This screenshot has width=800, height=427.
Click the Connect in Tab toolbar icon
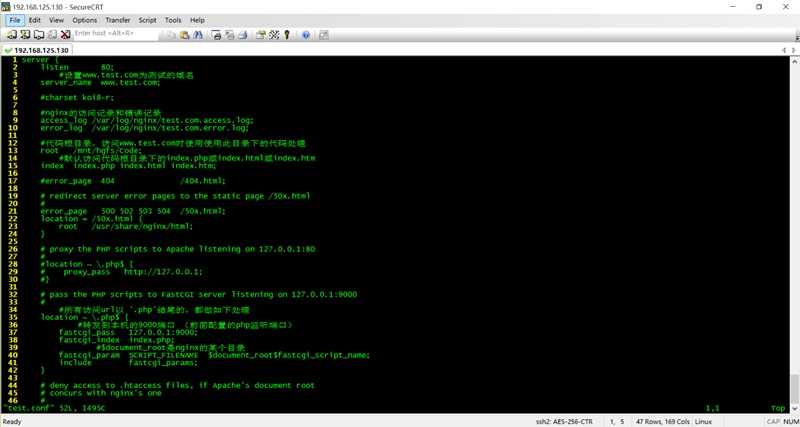pyautogui.click(x=39, y=35)
